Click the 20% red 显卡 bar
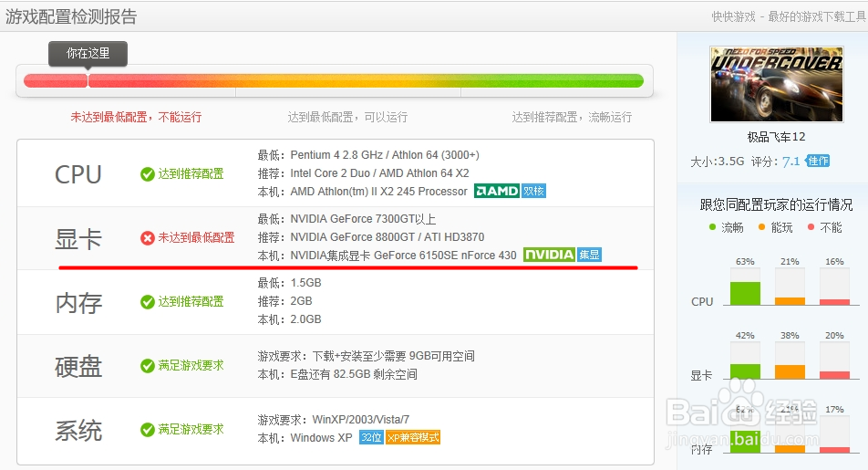This screenshot has height=470, width=868. pos(835,375)
